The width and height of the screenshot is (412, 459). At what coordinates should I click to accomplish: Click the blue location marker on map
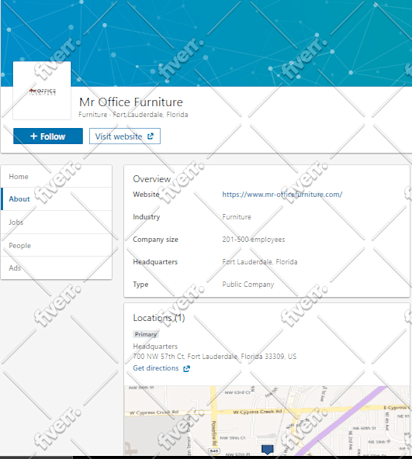[x=267, y=449]
